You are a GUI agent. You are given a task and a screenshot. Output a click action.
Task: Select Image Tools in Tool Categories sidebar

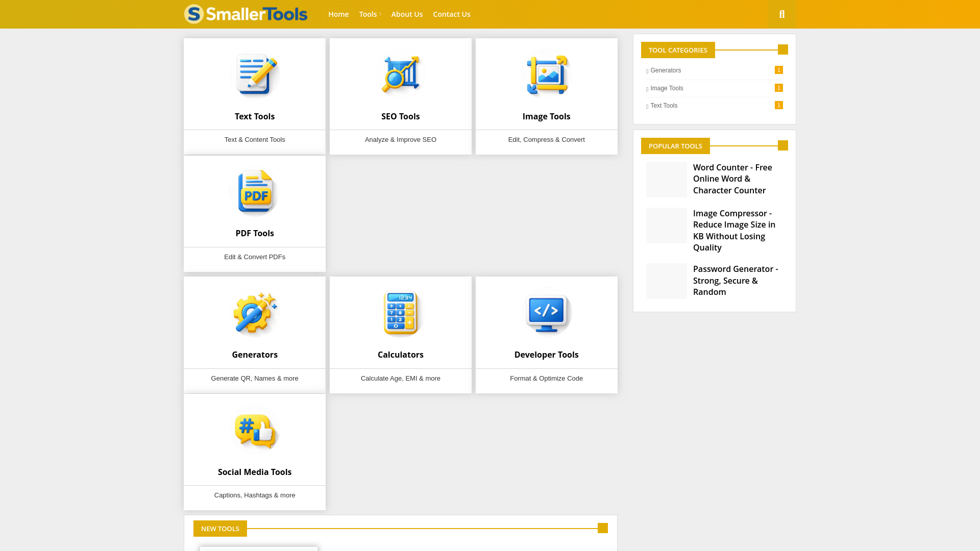pos(667,88)
